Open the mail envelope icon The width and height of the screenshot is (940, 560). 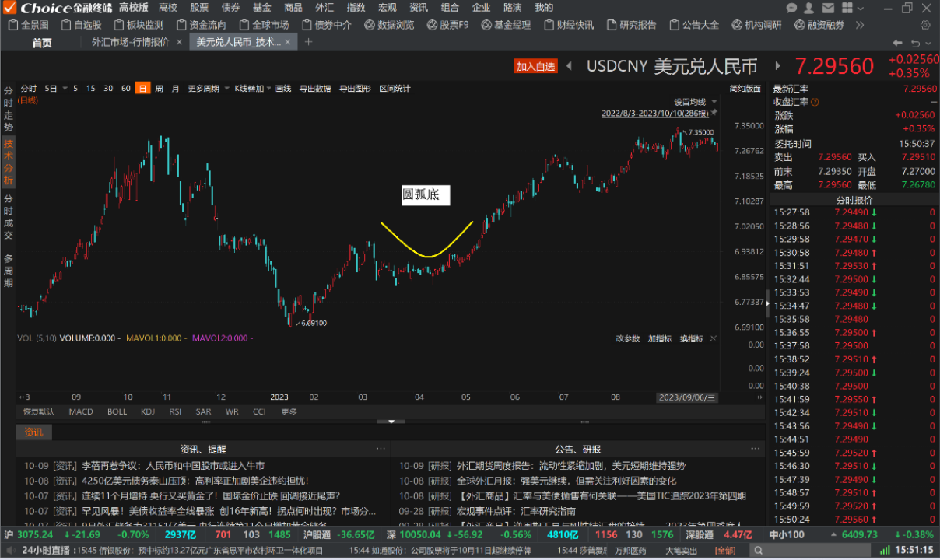coord(828,8)
